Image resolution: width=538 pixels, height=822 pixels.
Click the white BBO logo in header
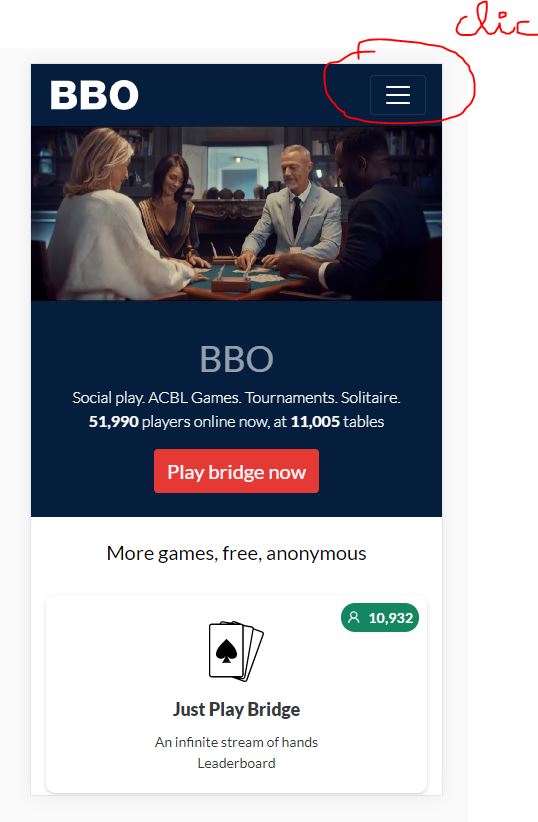pos(94,95)
